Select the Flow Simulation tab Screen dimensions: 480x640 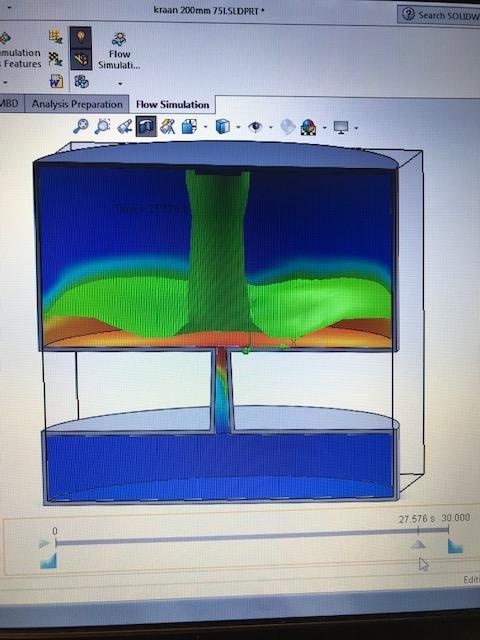point(172,104)
